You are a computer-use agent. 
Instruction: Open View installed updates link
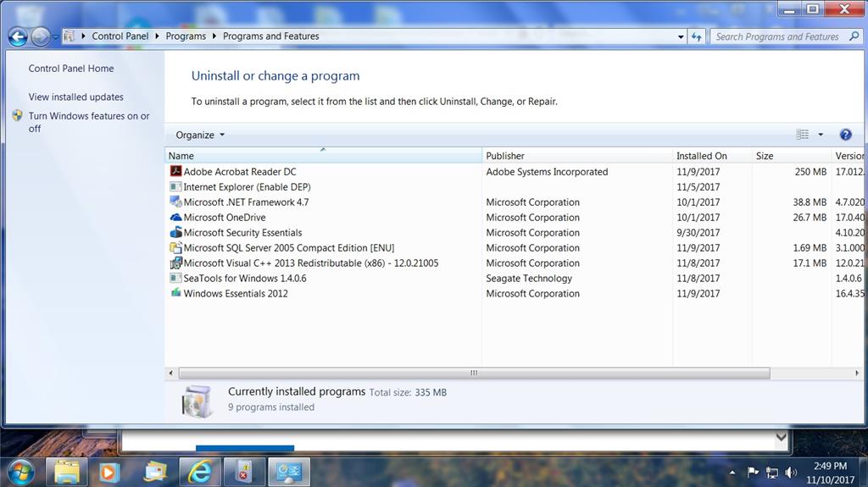click(75, 97)
